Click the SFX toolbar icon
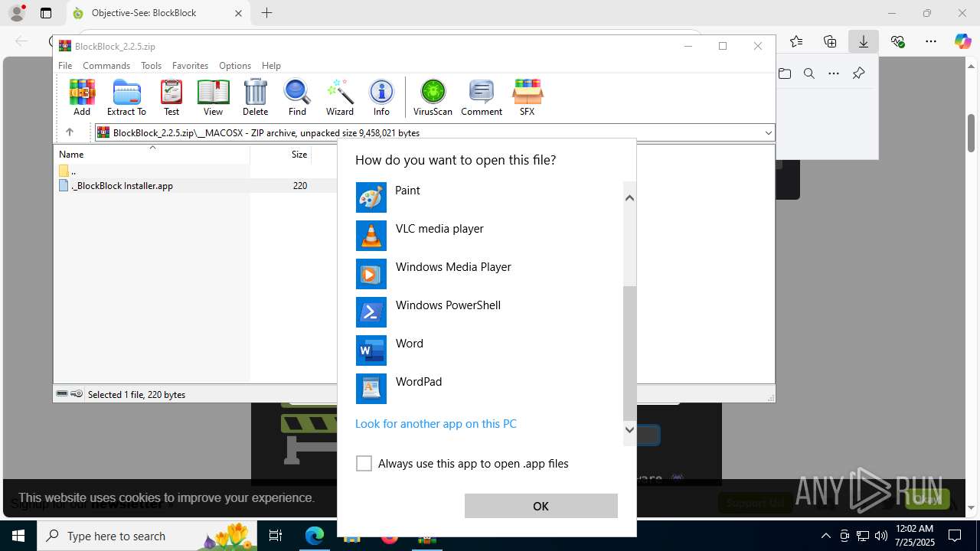Screen dimensions: 980x551 pos(527,98)
